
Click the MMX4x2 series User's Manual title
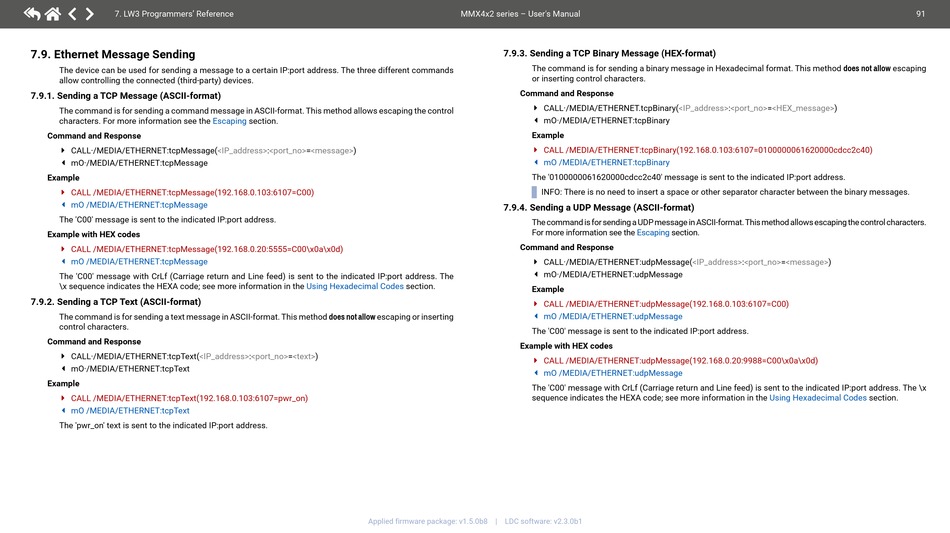pyautogui.click(x=520, y=14)
